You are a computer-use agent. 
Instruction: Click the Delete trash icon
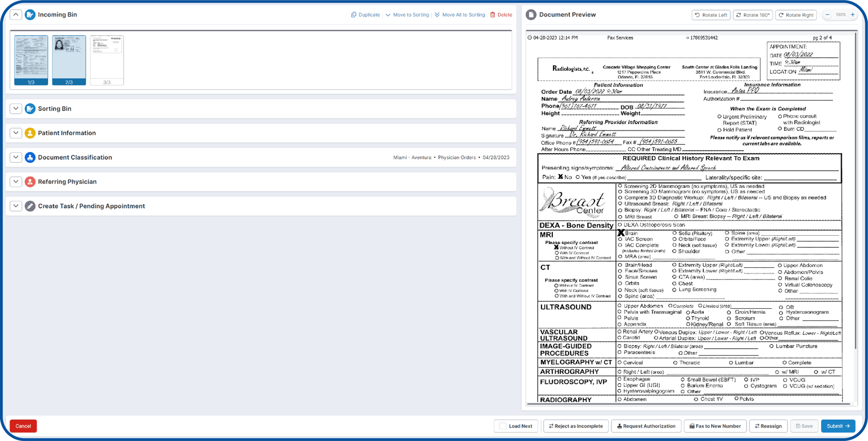493,15
